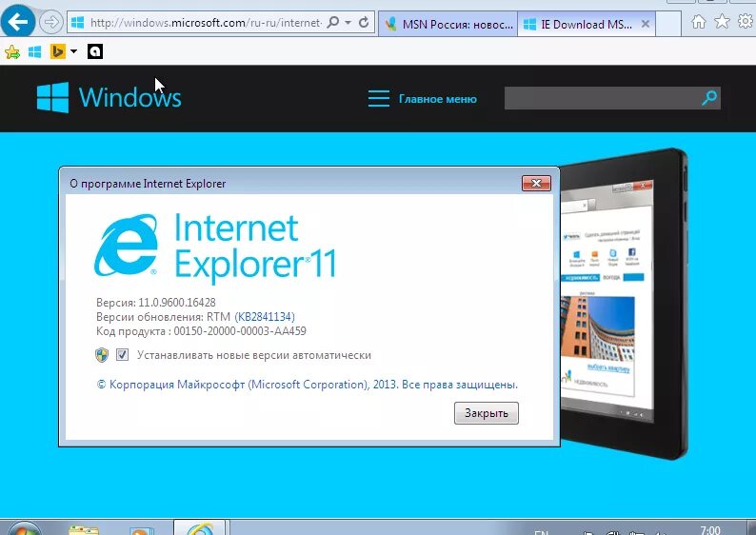Click the version text 11.0.9600.16428

click(177, 302)
